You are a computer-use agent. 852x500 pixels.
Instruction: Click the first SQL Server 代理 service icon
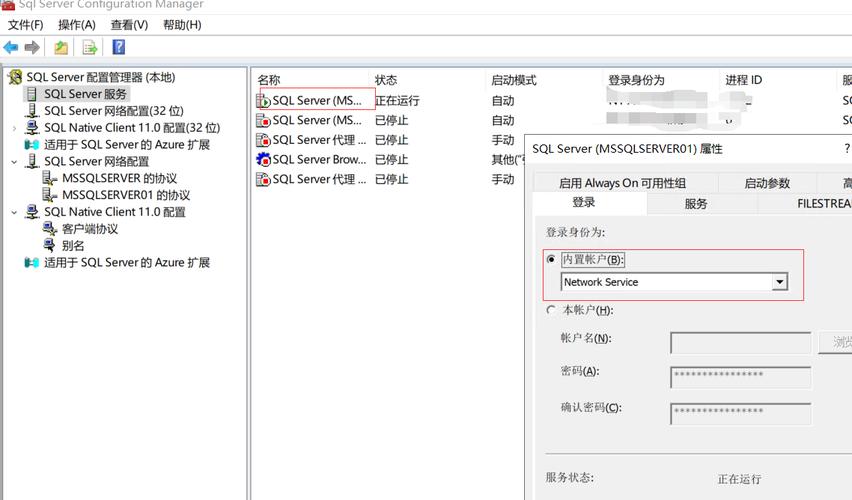coord(264,140)
